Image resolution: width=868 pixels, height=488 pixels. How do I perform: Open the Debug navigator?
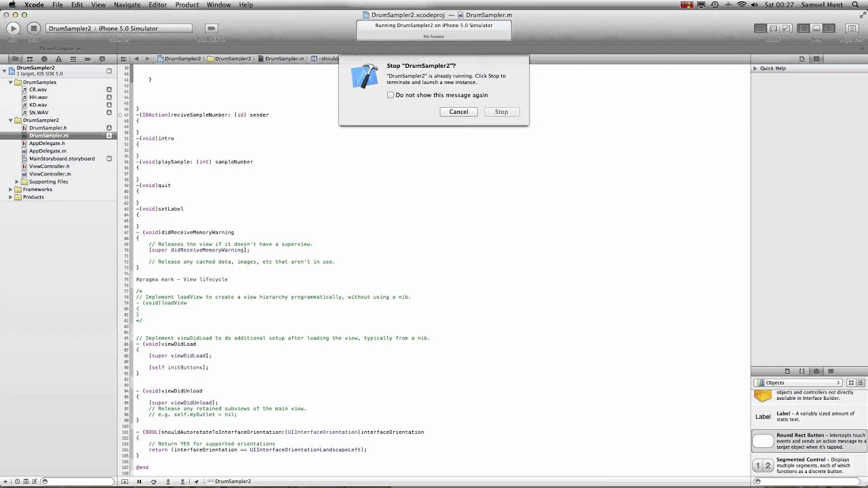click(x=73, y=59)
